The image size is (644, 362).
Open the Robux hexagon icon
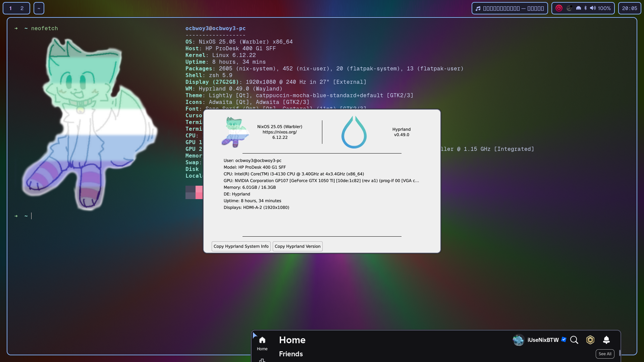590,340
